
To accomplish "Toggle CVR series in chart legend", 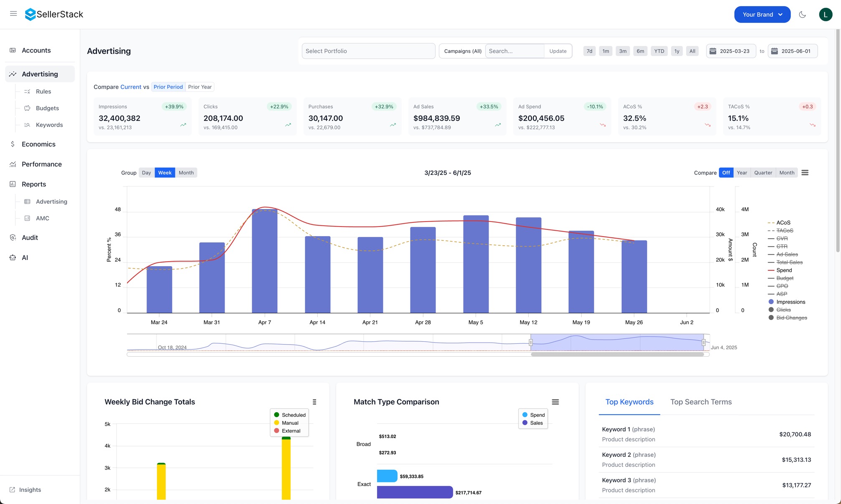I will 778,239.
